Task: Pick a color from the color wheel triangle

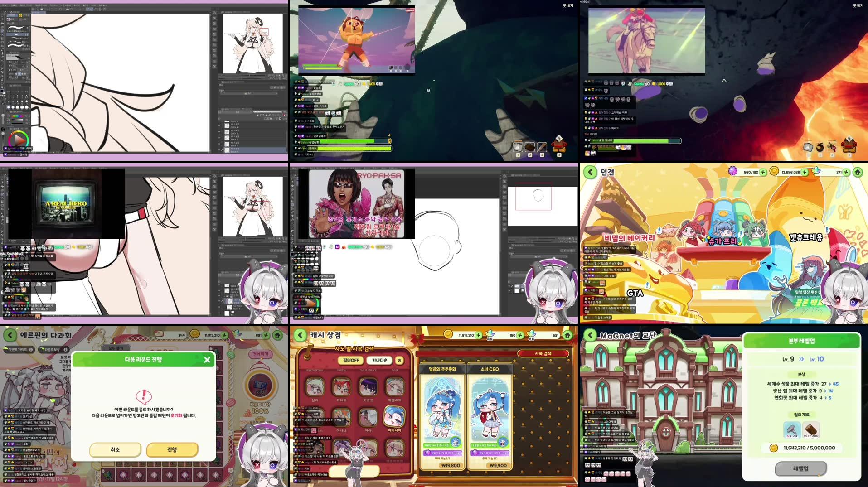Action: (18, 139)
